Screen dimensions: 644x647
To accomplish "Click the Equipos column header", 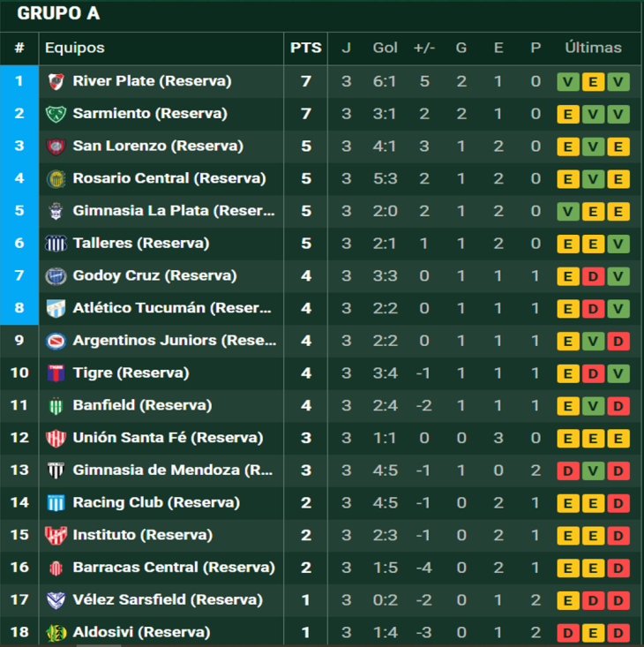I will (75, 48).
